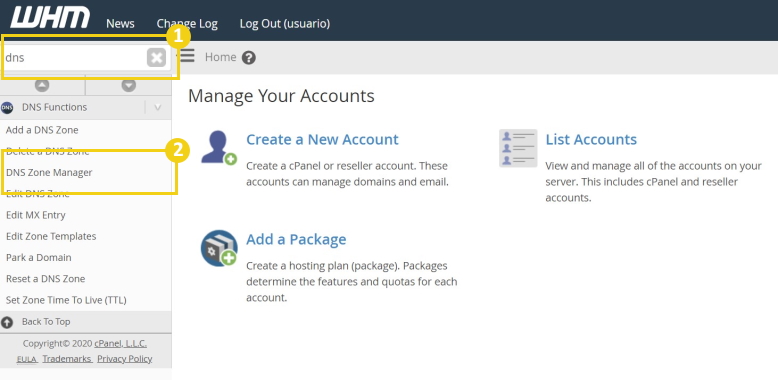Click the Manage Your Accounts heading

[x=281, y=96]
